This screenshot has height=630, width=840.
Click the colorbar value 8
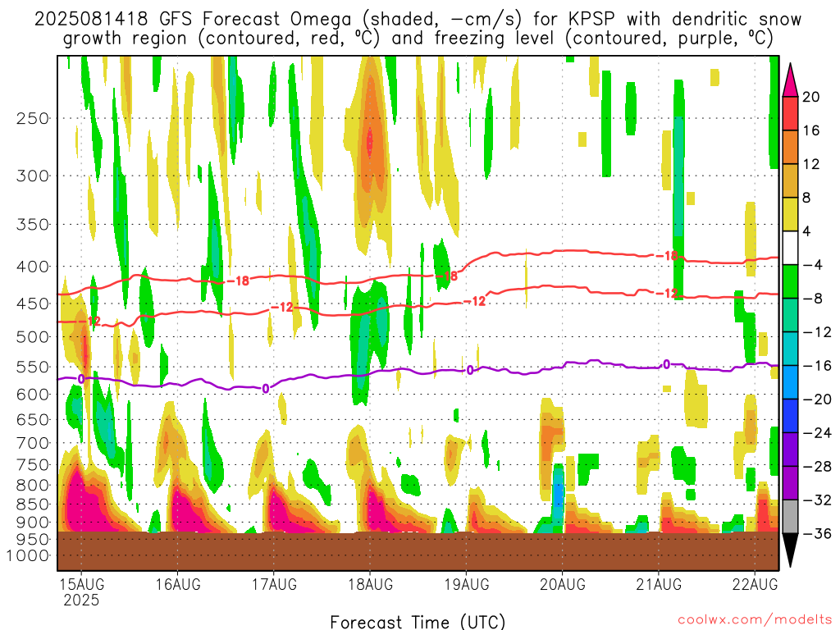coord(806,199)
